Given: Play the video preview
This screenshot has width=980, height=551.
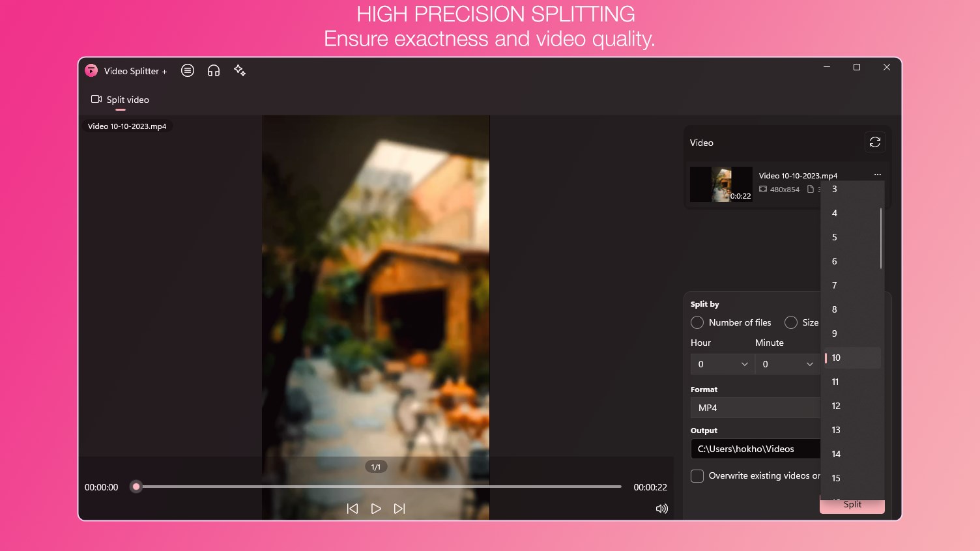Looking at the screenshot, I should point(376,509).
